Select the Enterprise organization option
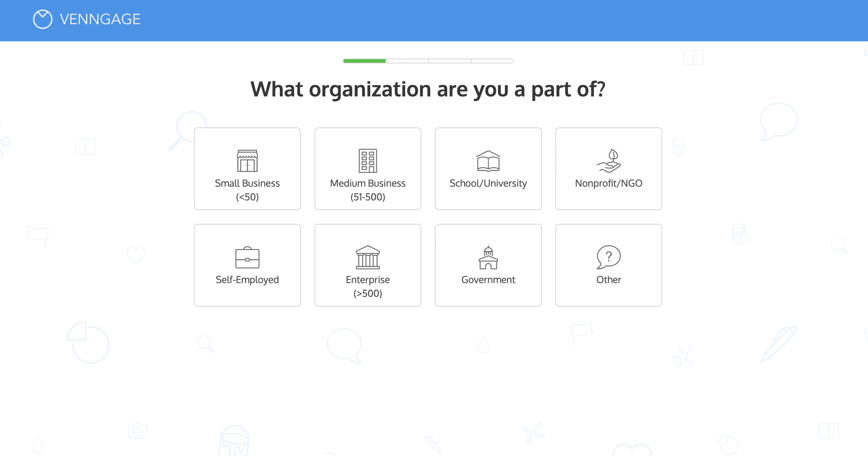Screen dimensions: 868x456 (x=368, y=265)
